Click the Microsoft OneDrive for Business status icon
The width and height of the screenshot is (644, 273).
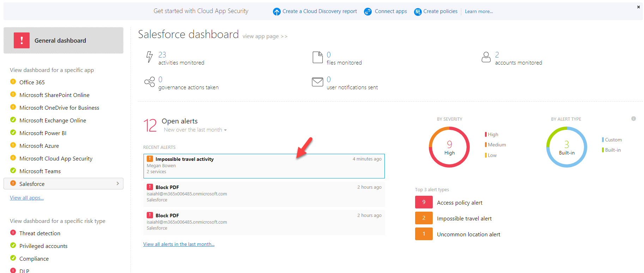tap(13, 107)
